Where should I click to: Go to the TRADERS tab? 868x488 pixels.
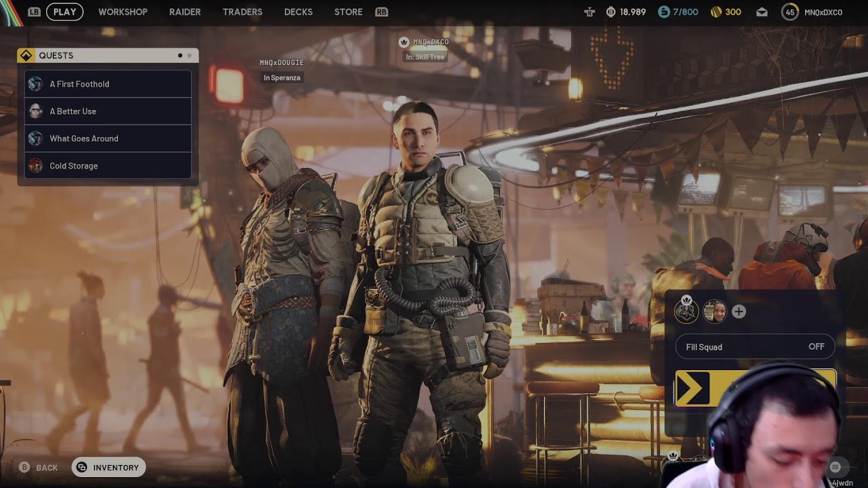[x=242, y=12]
